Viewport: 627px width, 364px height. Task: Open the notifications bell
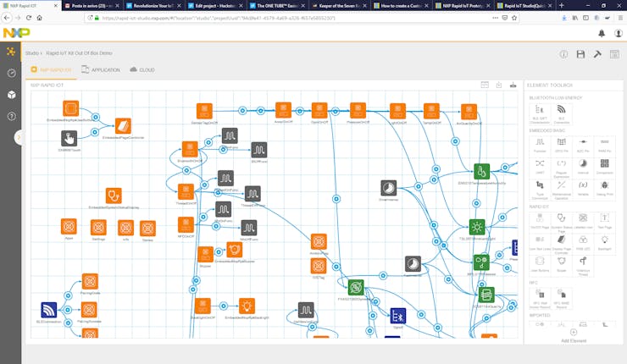(x=602, y=34)
